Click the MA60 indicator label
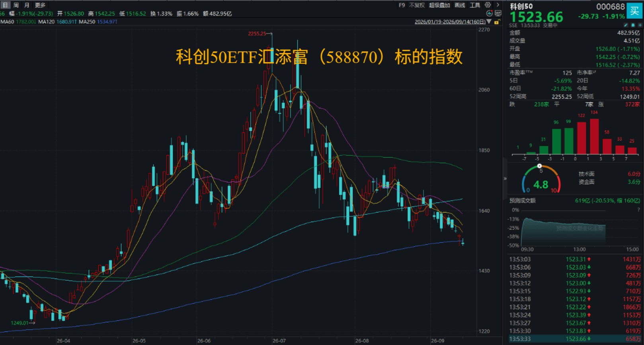The width and height of the screenshot is (644, 345). [x=7, y=22]
